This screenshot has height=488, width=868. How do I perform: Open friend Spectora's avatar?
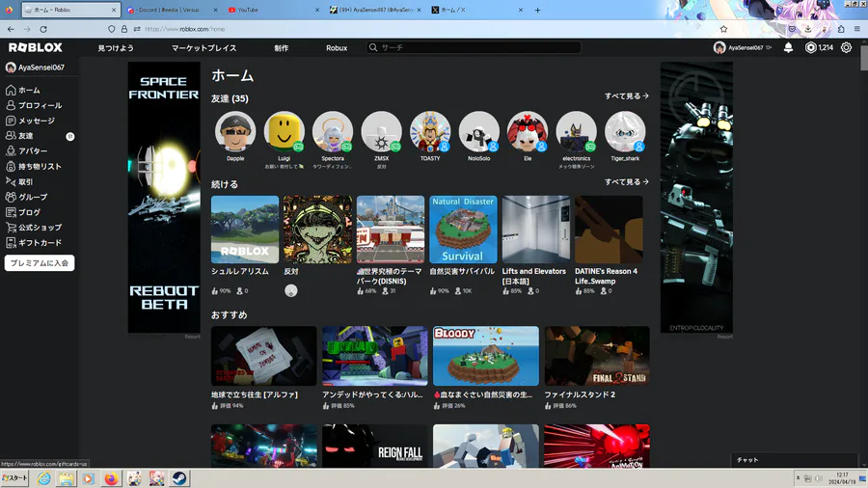(x=333, y=132)
